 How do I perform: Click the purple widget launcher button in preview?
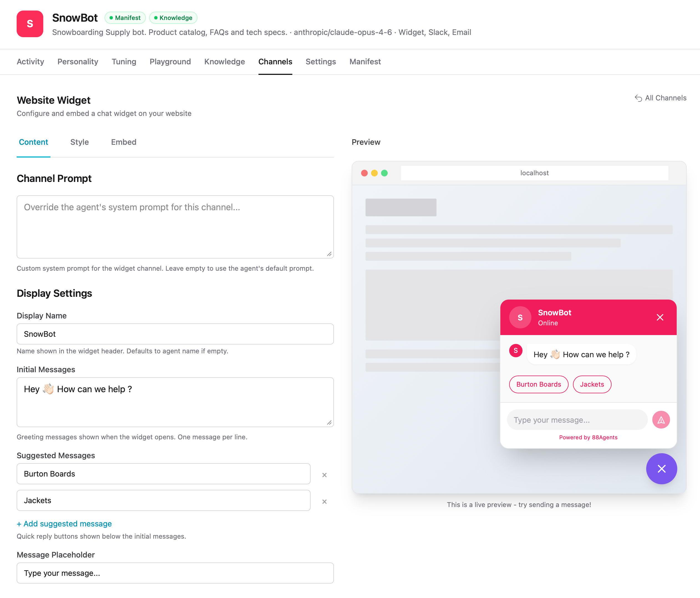click(661, 469)
